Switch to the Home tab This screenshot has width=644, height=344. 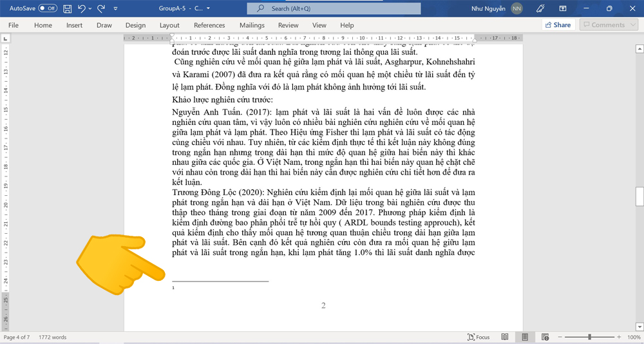43,25
